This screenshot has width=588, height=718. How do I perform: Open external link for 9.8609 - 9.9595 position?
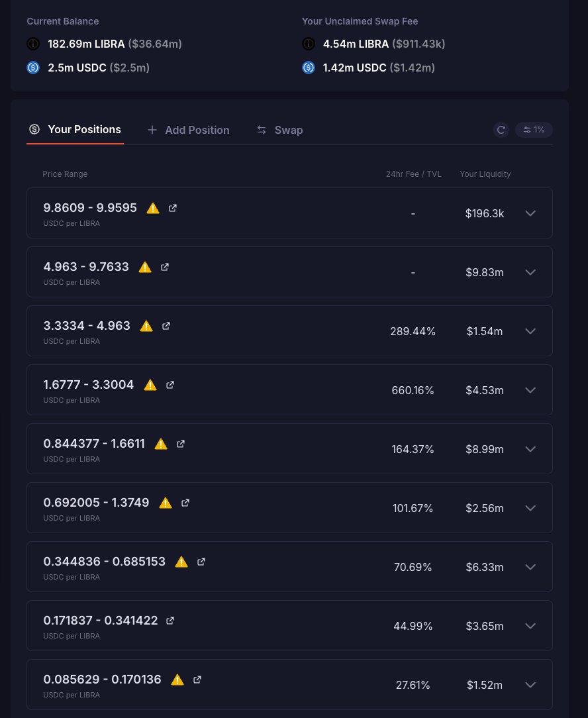(173, 208)
